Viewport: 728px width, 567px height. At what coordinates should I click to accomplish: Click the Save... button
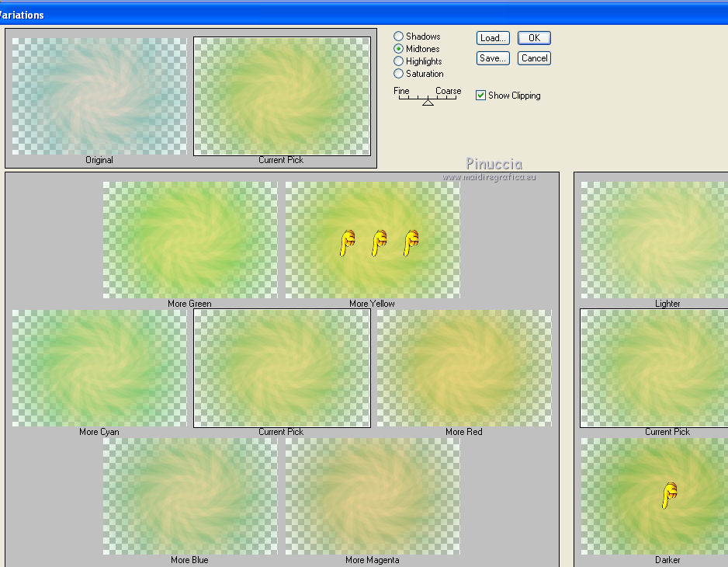[493, 58]
